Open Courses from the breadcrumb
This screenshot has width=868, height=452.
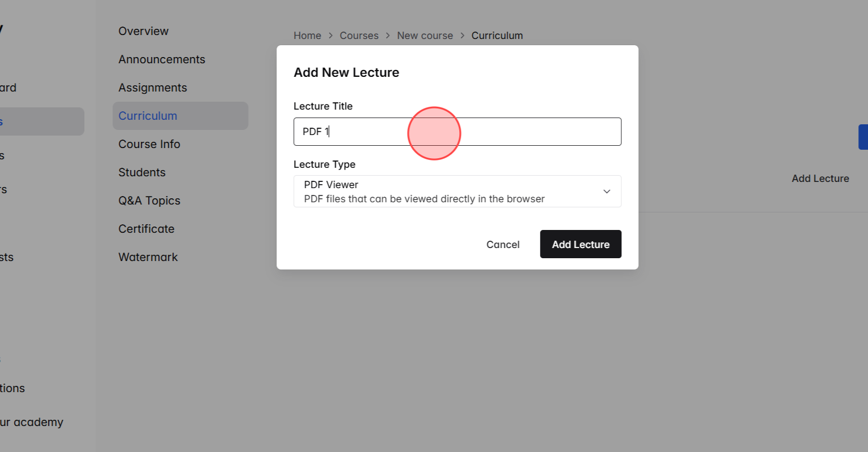click(359, 35)
